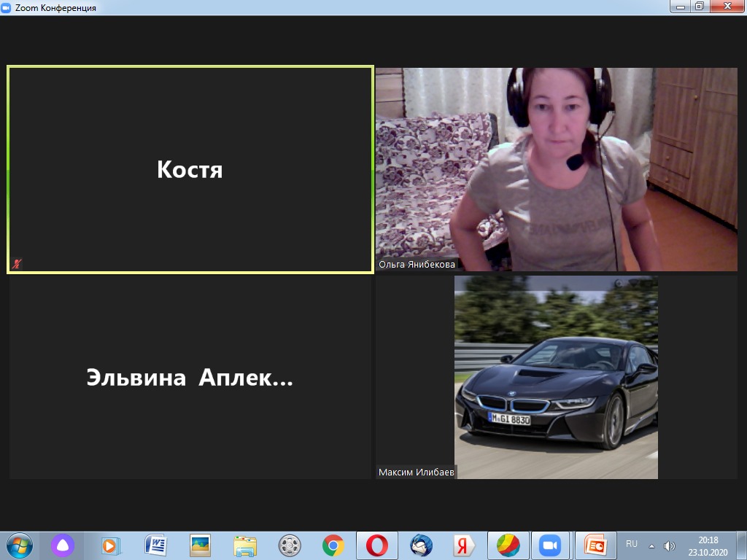Select the BMW car profile picture tile
The image size is (747, 560).
click(x=556, y=377)
